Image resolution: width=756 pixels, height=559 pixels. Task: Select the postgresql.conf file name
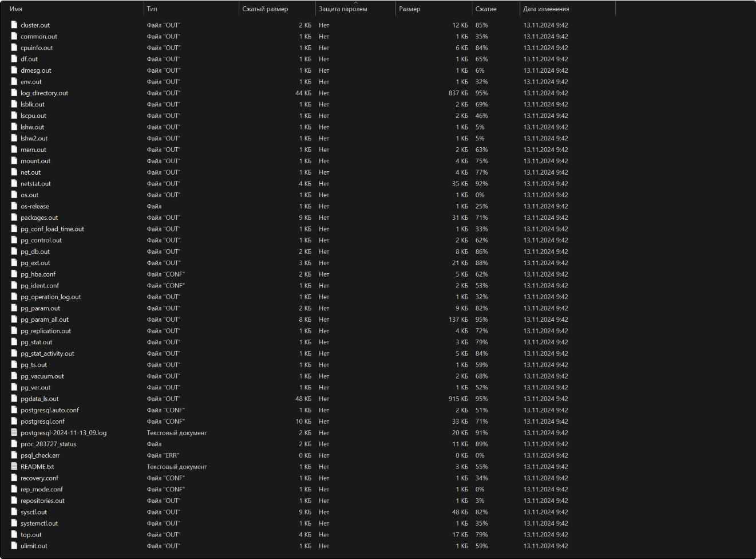point(42,422)
